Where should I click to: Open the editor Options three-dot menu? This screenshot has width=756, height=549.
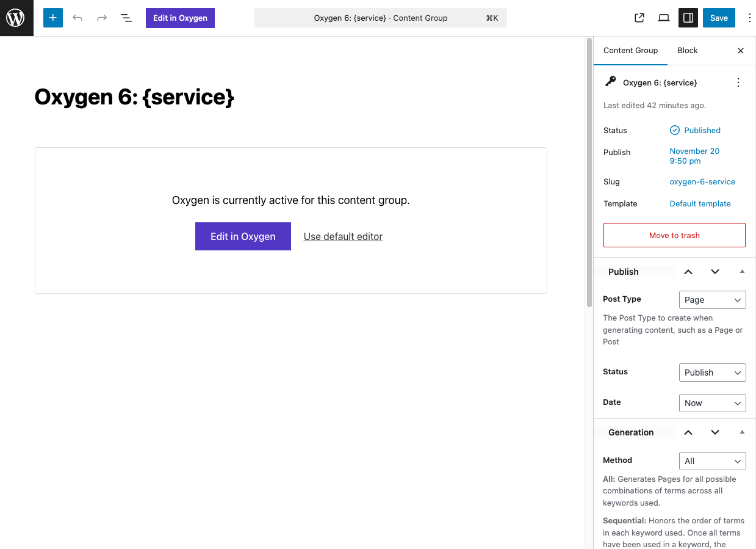(749, 18)
